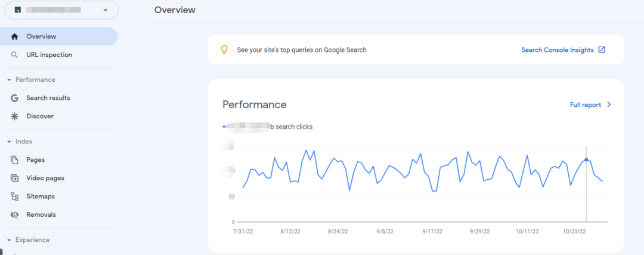Viewport: 644px width, 255px height.
Task: Open the Full report link
Action: point(585,105)
